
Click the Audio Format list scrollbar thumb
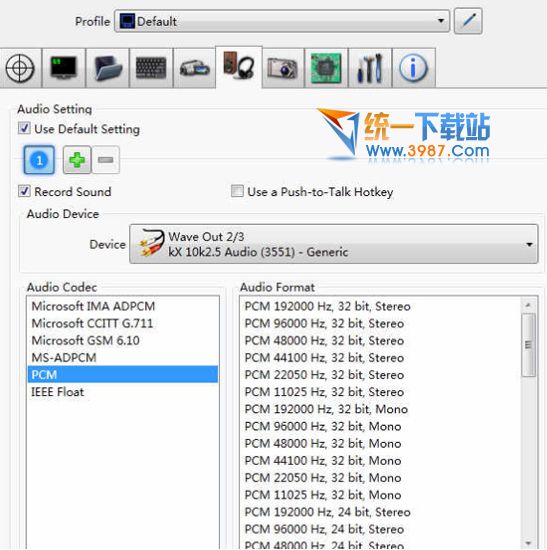point(528,345)
